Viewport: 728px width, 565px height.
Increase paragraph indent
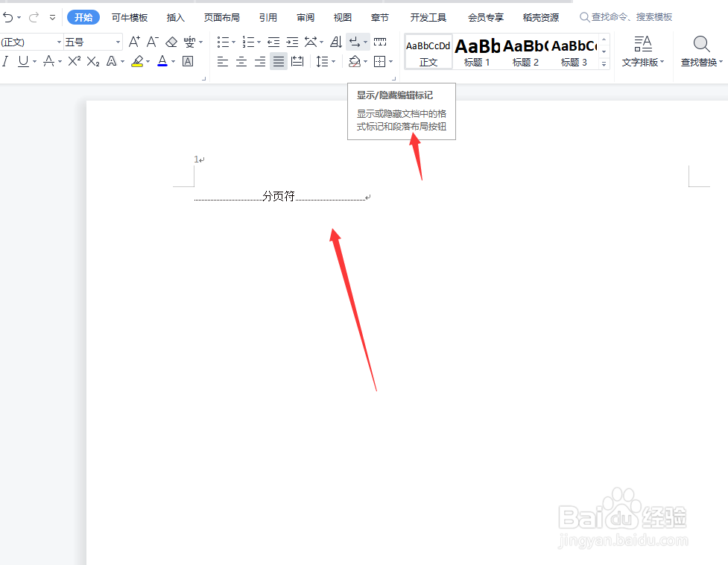click(x=292, y=42)
